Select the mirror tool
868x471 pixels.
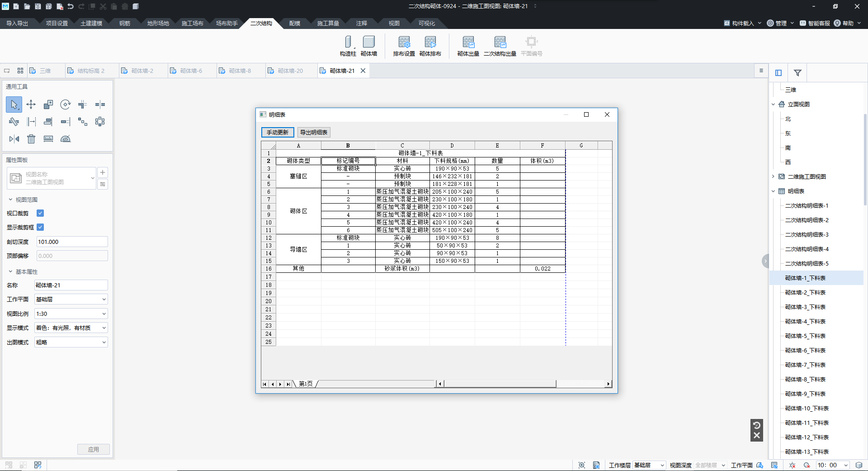(x=14, y=139)
